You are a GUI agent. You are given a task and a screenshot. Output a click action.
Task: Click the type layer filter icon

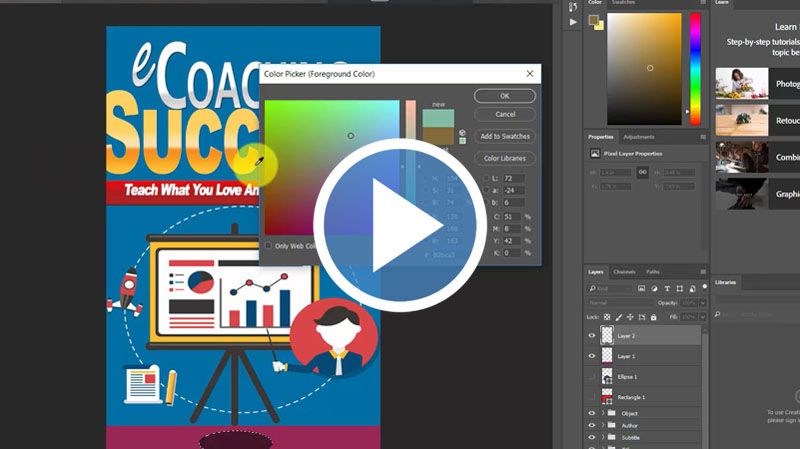[667, 289]
